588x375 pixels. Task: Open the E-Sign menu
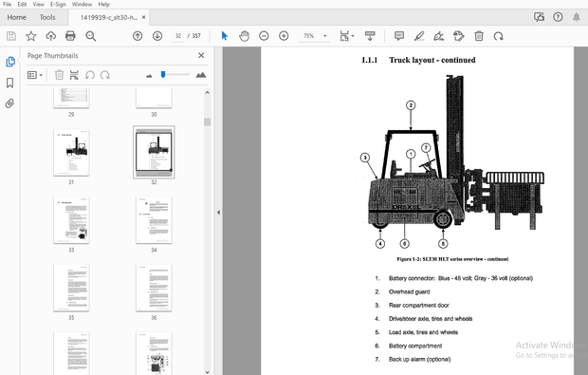point(58,4)
